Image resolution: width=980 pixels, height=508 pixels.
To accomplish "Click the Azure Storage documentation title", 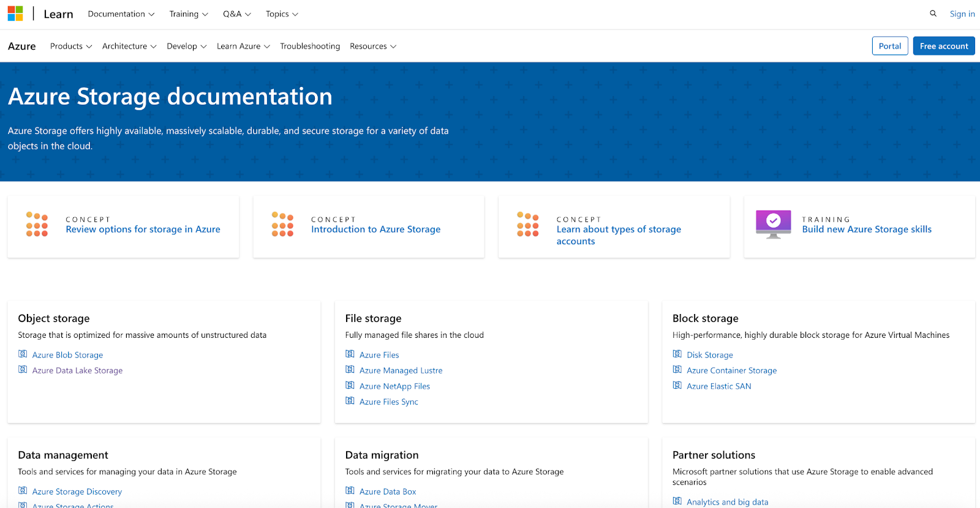I will point(170,97).
